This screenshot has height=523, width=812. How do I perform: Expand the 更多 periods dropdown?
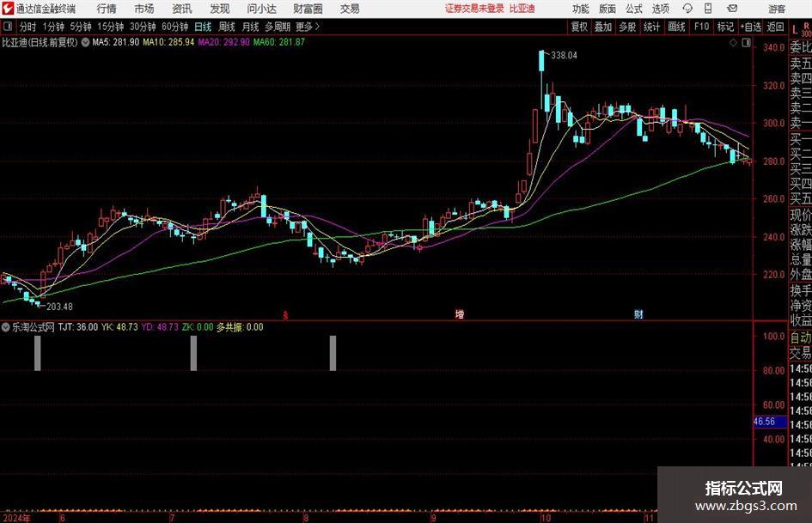pyautogui.click(x=308, y=27)
